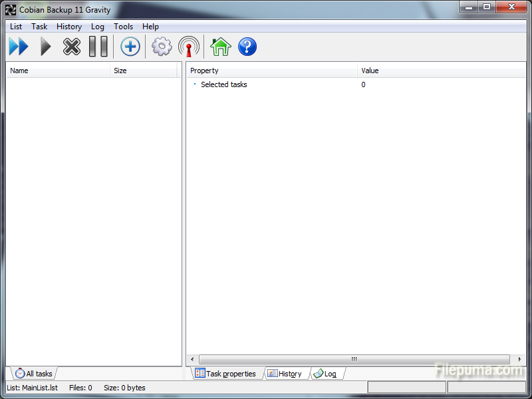Open the History menu
Viewport: 532px width, 399px height.
pos(69,27)
